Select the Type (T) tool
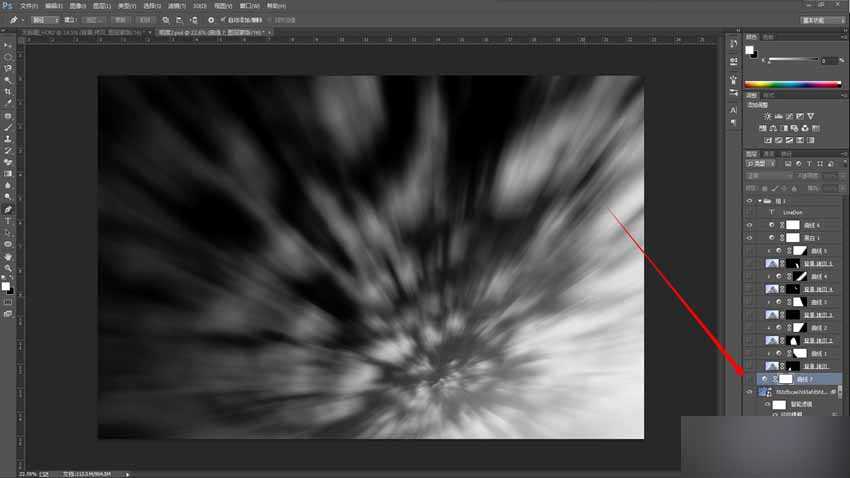The image size is (850, 478). (8, 221)
